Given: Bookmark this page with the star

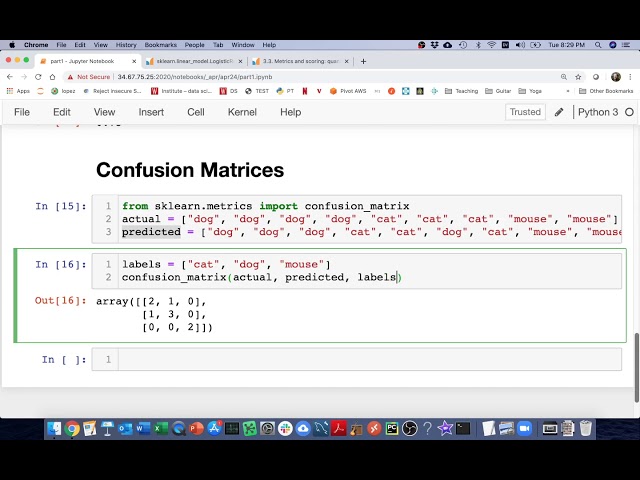Looking at the screenshot, I should [x=578, y=77].
